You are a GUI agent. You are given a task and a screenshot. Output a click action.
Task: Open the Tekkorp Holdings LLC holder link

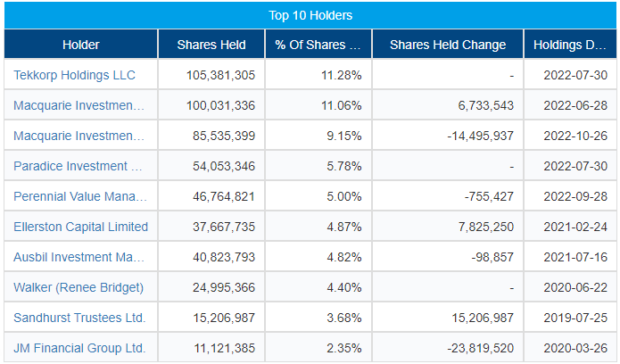(x=75, y=75)
